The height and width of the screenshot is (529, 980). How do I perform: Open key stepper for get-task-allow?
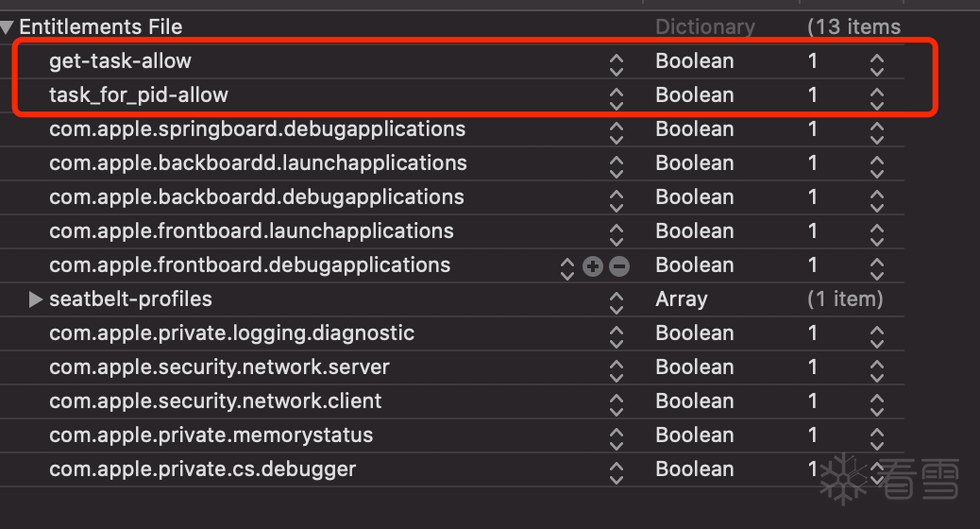click(617, 63)
